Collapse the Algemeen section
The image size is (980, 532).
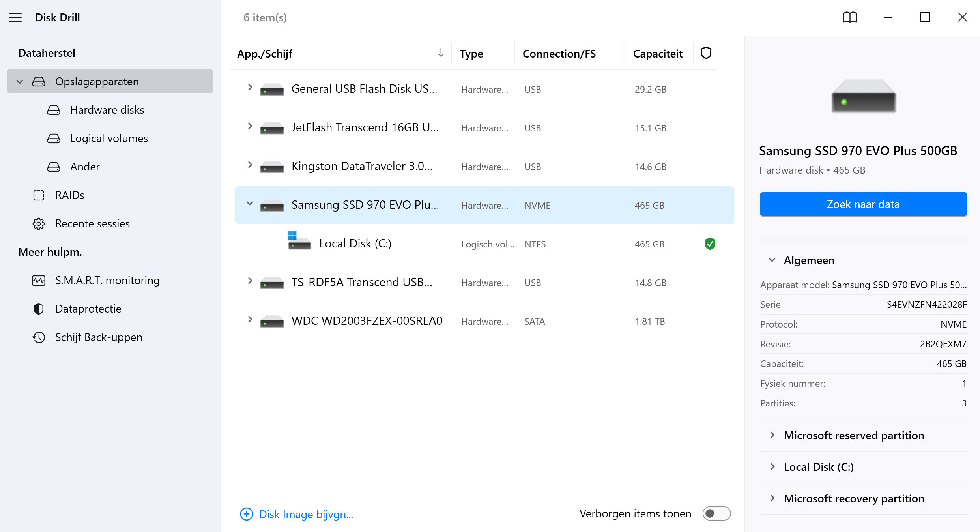click(x=772, y=260)
